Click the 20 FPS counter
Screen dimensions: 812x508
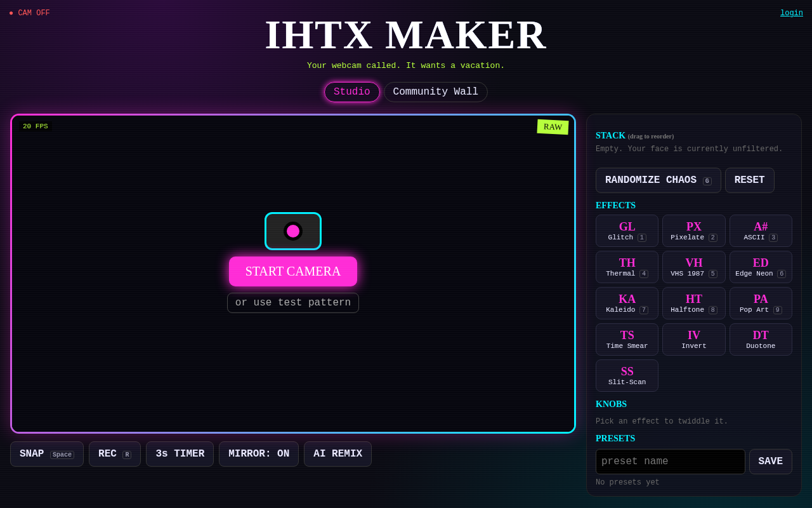pyautogui.click(x=36, y=126)
